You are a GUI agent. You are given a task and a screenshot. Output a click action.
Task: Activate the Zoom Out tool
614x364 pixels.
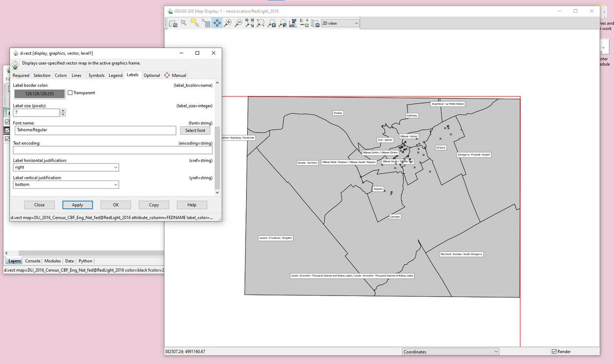[238, 23]
